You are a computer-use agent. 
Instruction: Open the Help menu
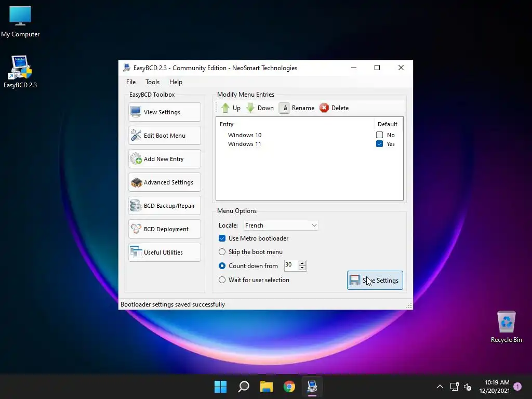[x=176, y=82]
